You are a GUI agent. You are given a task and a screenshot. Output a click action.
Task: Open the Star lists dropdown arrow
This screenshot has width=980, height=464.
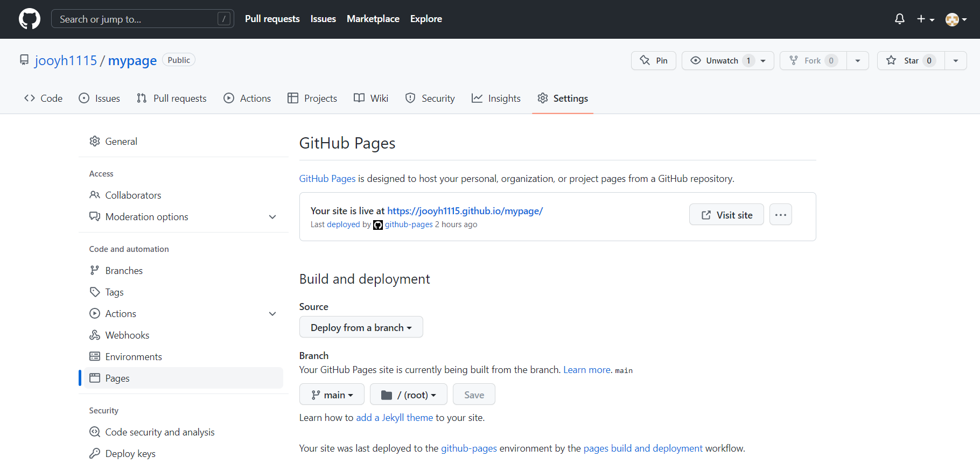point(956,60)
